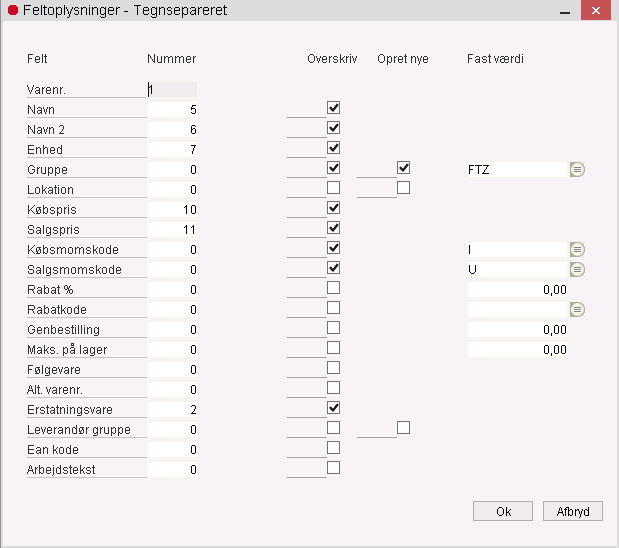The width and height of the screenshot is (619, 548).
Task: Click the Ean kode number field
Action: (172, 450)
